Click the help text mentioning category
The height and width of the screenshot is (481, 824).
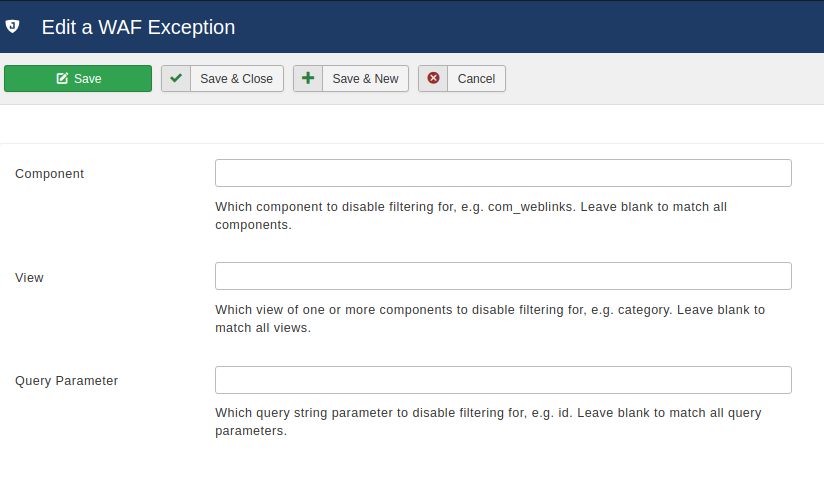point(490,318)
